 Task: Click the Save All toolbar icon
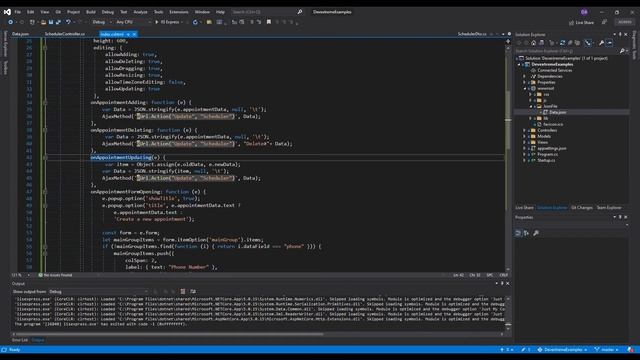58,22
